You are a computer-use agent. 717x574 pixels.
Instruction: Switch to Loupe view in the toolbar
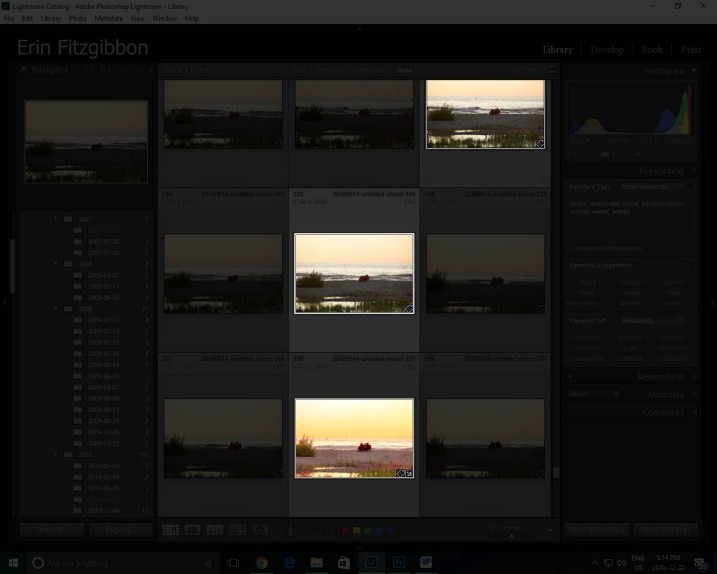(193, 530)
